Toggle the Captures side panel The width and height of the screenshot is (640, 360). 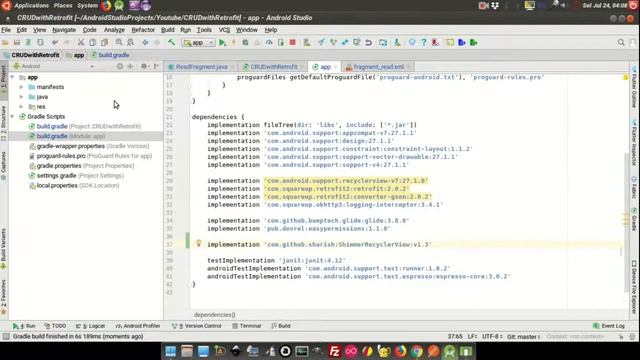pos(3,166)
